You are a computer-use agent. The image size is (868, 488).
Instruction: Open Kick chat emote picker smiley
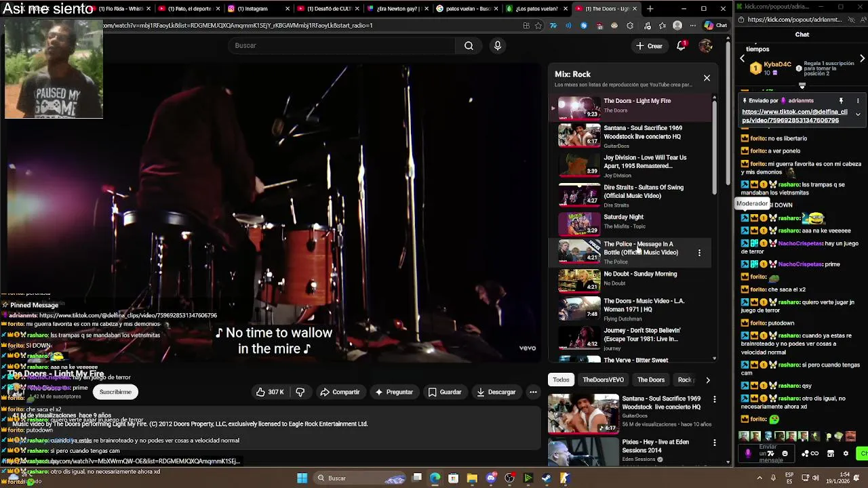pyautogui.click(x=785, y=453)
